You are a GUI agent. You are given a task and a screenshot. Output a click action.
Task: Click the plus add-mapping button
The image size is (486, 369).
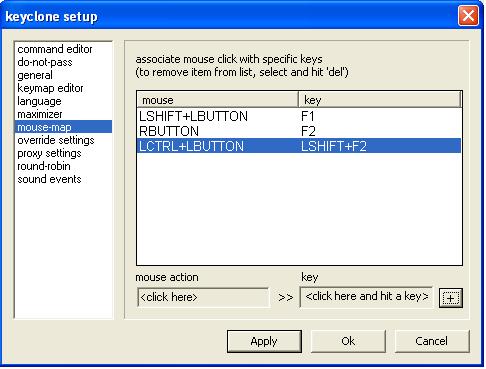451,298
